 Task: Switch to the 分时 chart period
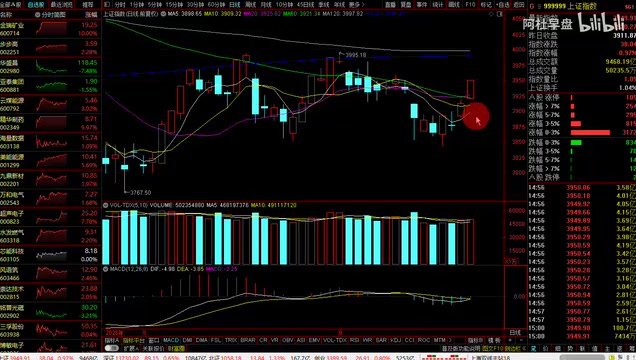tap(120, 4)
